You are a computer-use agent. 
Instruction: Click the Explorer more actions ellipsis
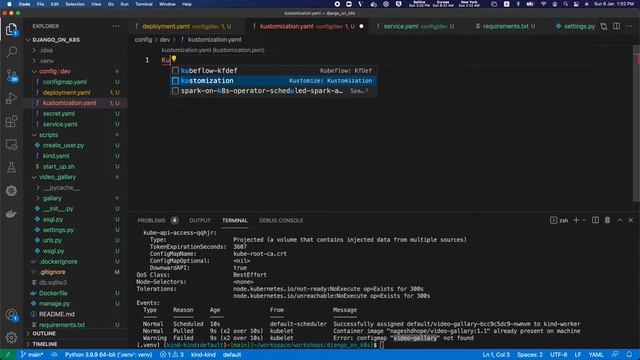pos(116,26)
